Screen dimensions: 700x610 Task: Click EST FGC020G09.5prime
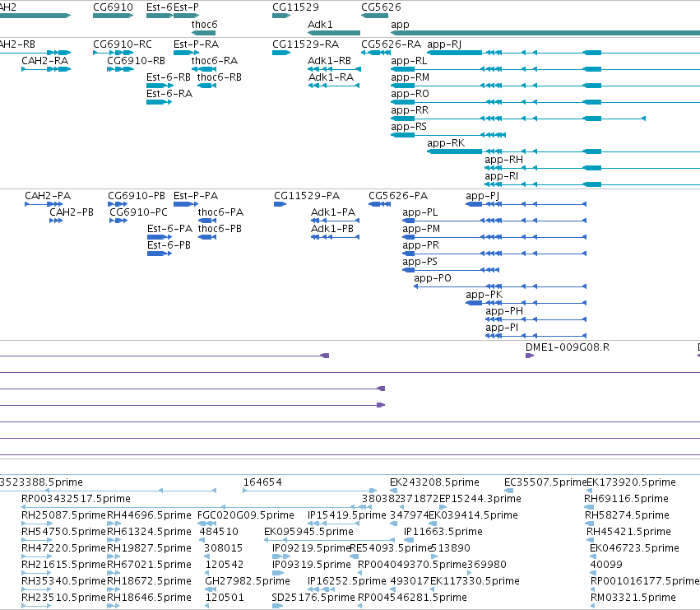(x=246, y=515)
